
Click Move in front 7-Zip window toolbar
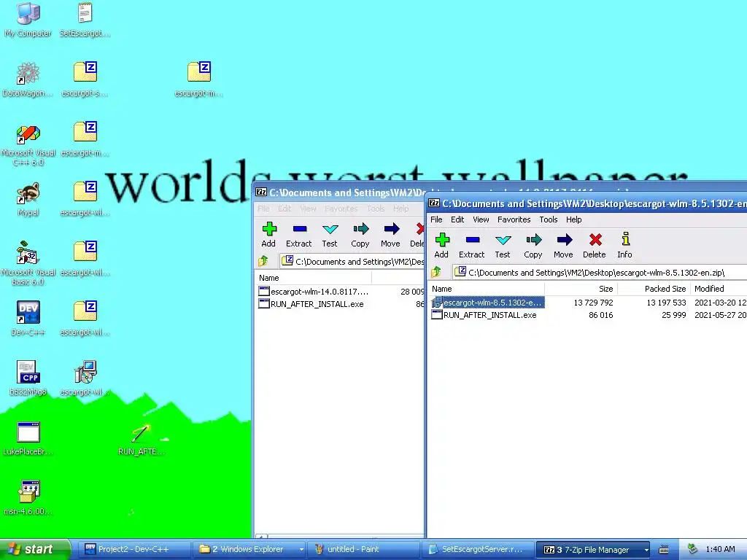click(x=563, y=246)
